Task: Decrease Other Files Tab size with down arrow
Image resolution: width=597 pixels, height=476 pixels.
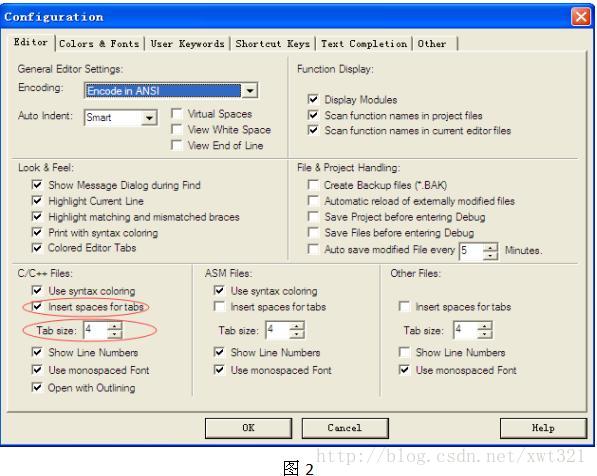Action: (484, 335)
